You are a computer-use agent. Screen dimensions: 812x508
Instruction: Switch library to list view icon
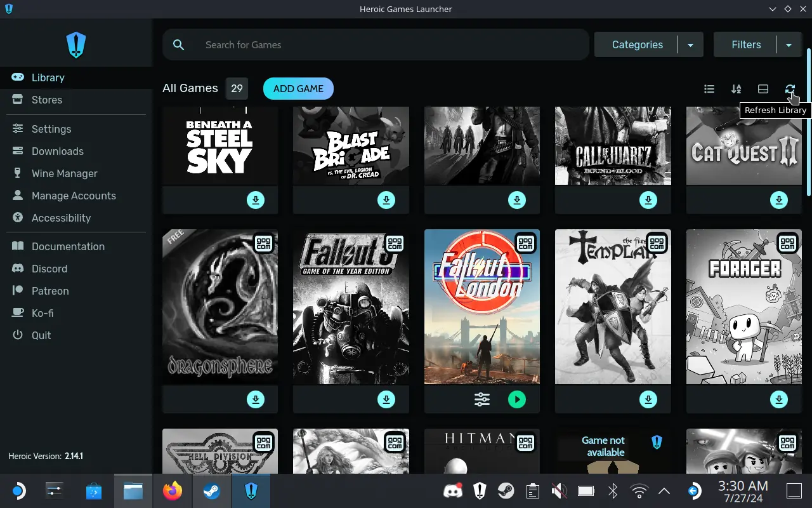coord(709,89)
